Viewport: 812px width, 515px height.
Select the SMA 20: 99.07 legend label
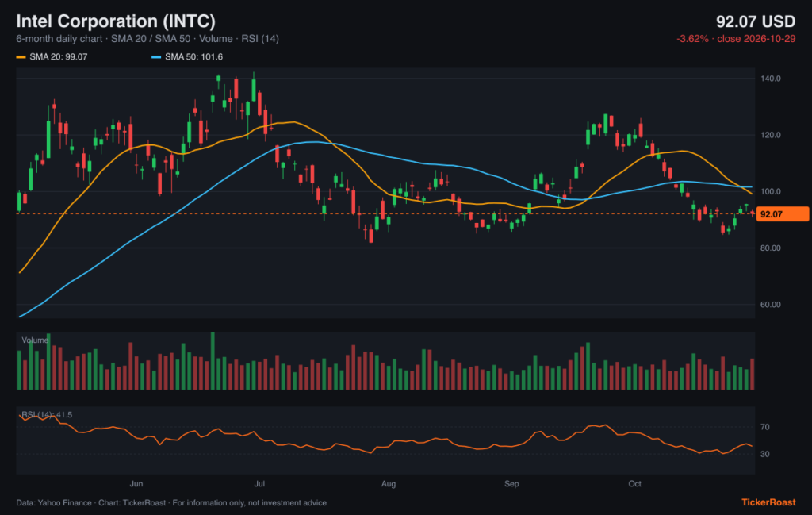[59, 56]
